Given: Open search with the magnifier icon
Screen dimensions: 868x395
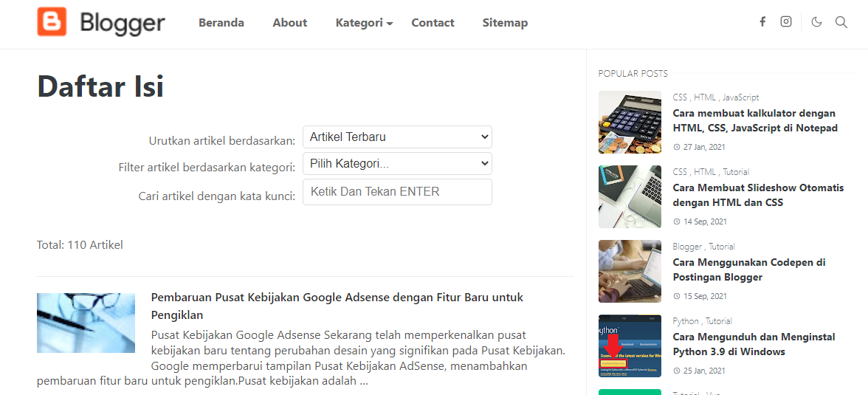Looking at the screenshot, I should [841, 22].
